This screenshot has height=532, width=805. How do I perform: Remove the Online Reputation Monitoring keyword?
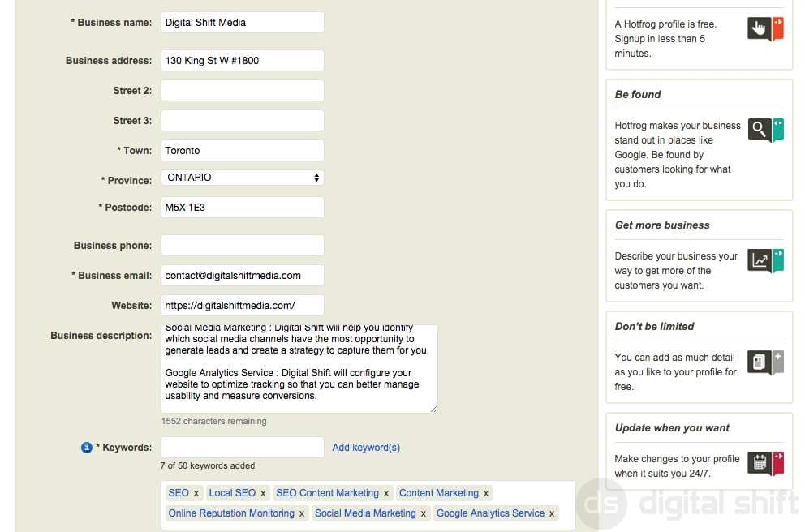coord(302,513)
